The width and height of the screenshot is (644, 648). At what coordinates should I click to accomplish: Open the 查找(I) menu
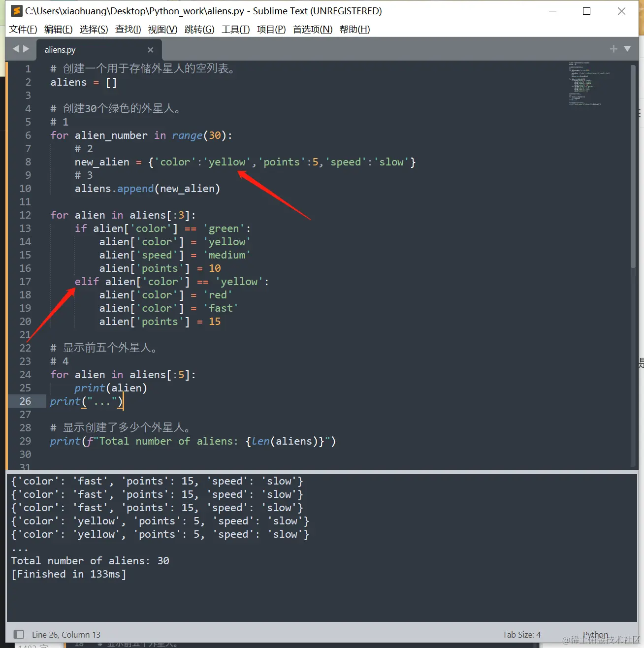pos(128,30)
